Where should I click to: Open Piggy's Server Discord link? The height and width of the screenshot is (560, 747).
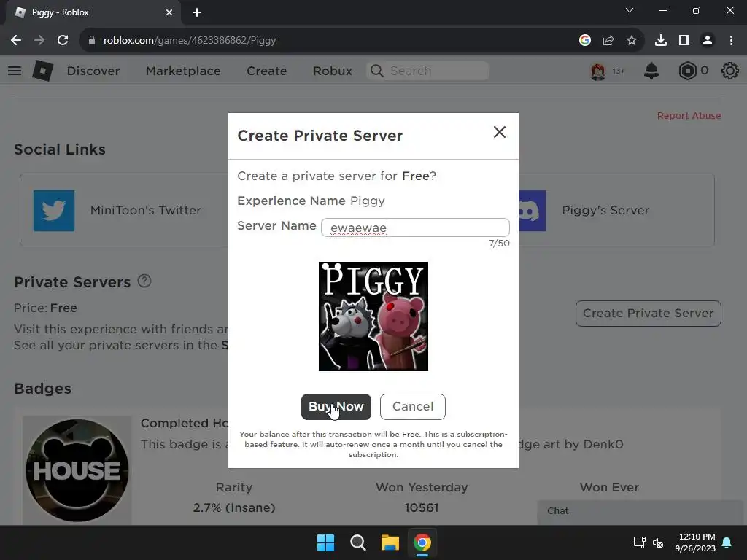click(605, 210)
